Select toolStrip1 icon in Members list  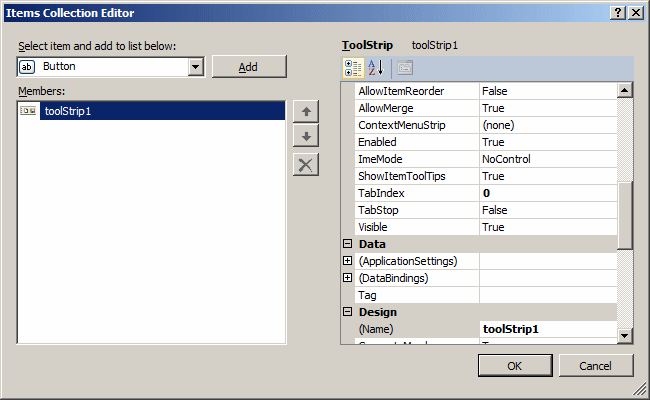coord(28,111)
